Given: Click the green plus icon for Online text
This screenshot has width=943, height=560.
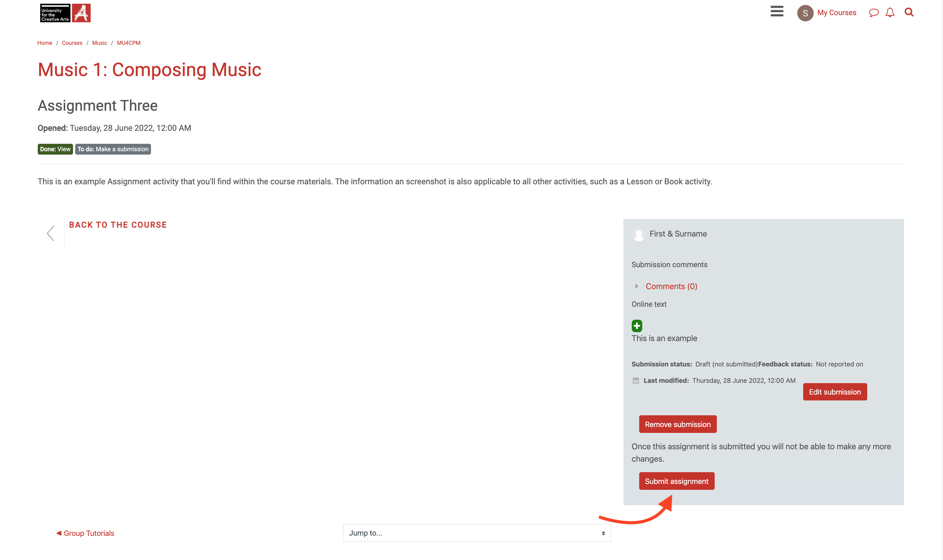Looking at the screenshot, I should (x=637, y=326).
